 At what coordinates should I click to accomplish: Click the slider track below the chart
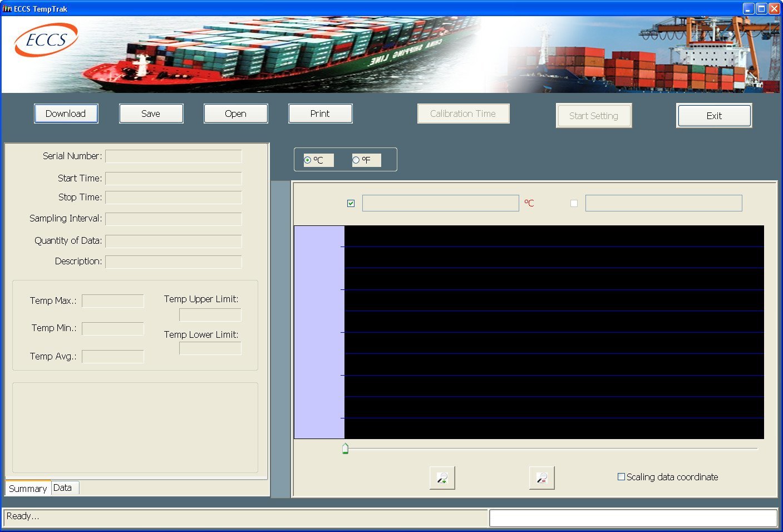(x=551, y=449)
